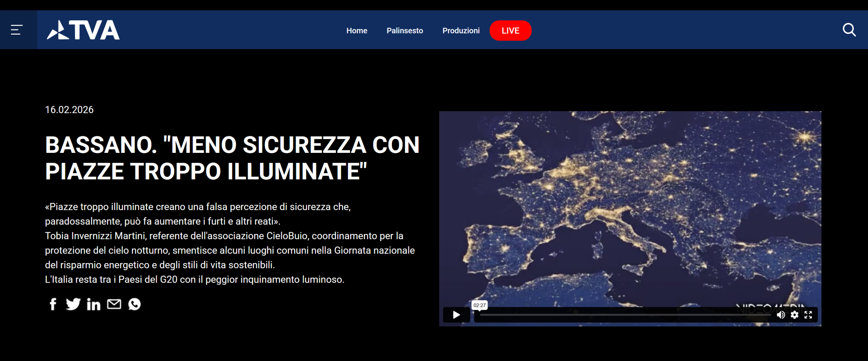Navigate to Produzioni section
This screenshot has height=361, width=868.
pyautogui.click(x=461, y=31)
